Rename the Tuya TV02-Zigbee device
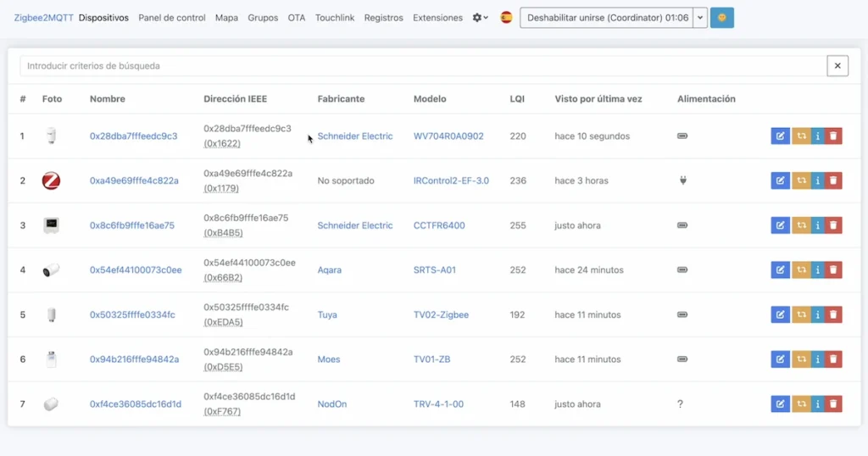This screenshot has width=868, height=456. point(780,314)
